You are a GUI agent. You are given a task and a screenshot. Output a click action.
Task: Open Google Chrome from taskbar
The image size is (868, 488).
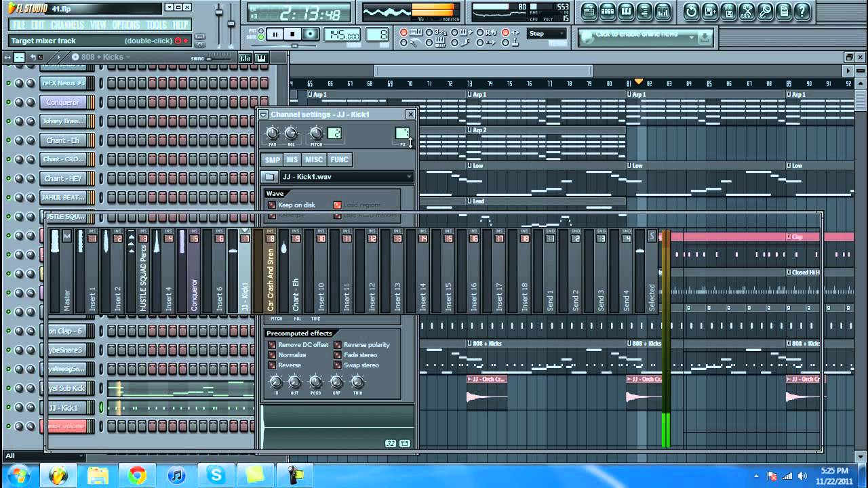pos(137,475)
